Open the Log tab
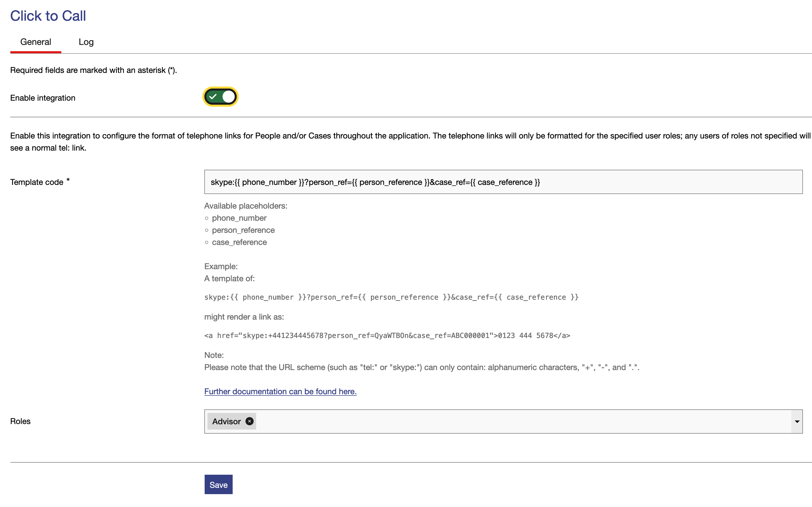Image resolution: width=812 pixels, height=507 pixels. point(86,42)
